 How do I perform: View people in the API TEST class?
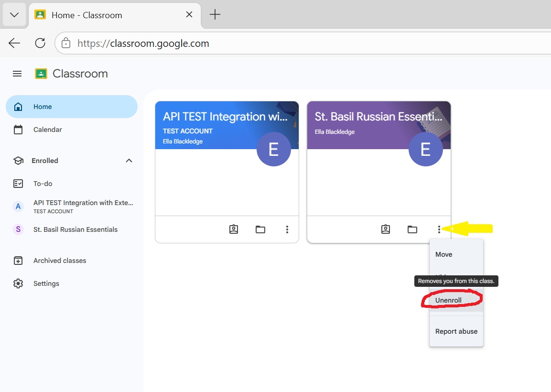(234, 229)
